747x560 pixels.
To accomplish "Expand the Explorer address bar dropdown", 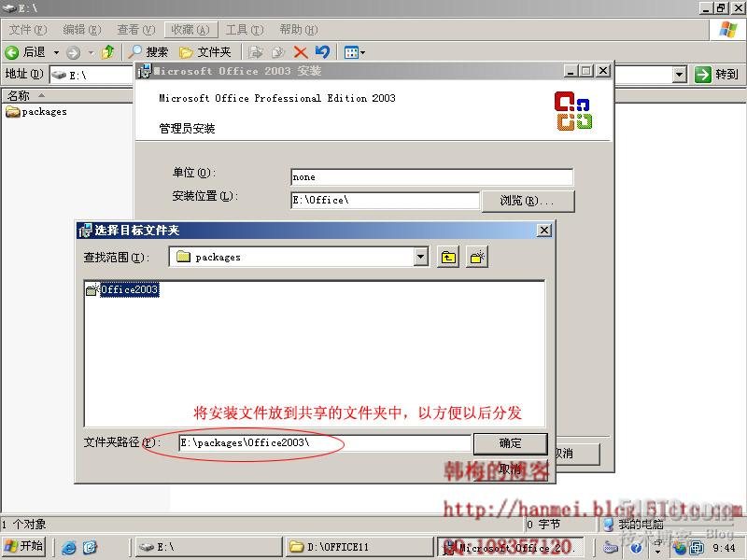I will pos(680,75).
